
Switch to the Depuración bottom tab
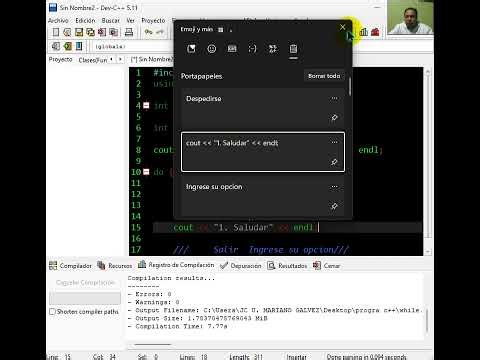(x=241, y=266)
